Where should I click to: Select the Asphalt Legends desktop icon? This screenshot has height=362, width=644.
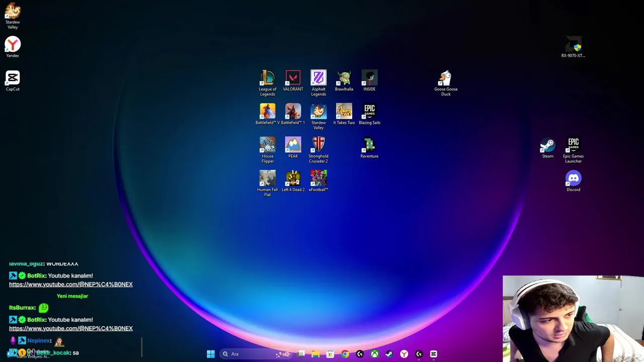tap(318, 83)
